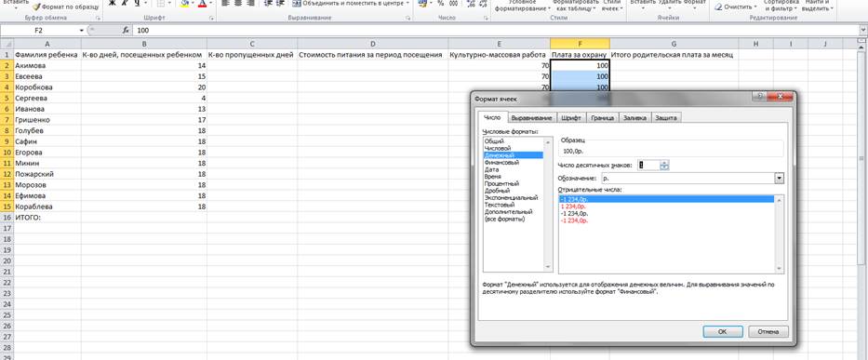Toggle bold Ж formatting
This screenshot has width=868, height=360.
point(112,4)
